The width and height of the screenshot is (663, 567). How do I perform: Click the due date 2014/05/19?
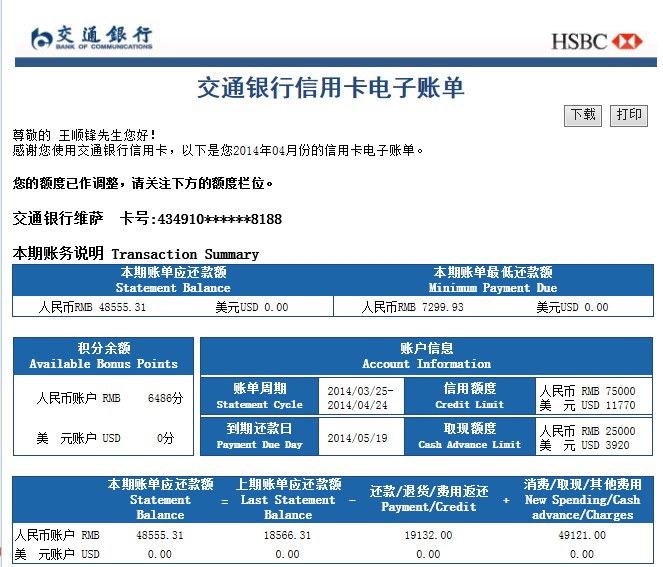point(357,438)
